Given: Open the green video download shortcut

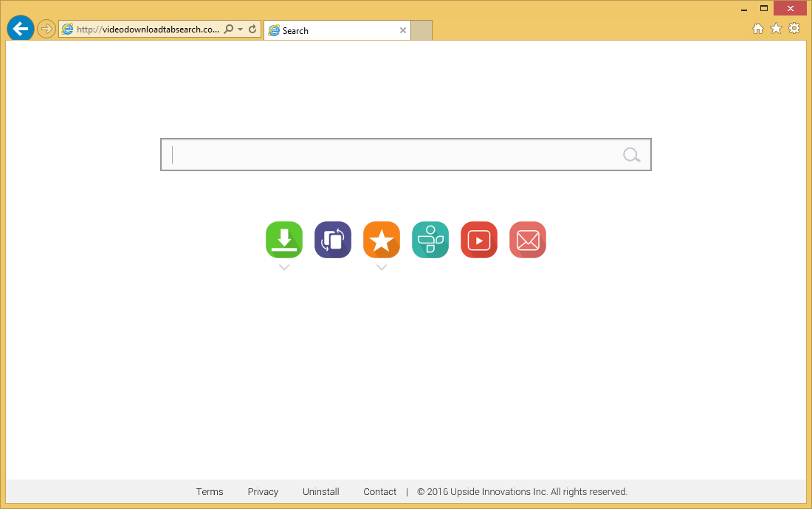Looking at the screenshot, I should pos(283,239).
